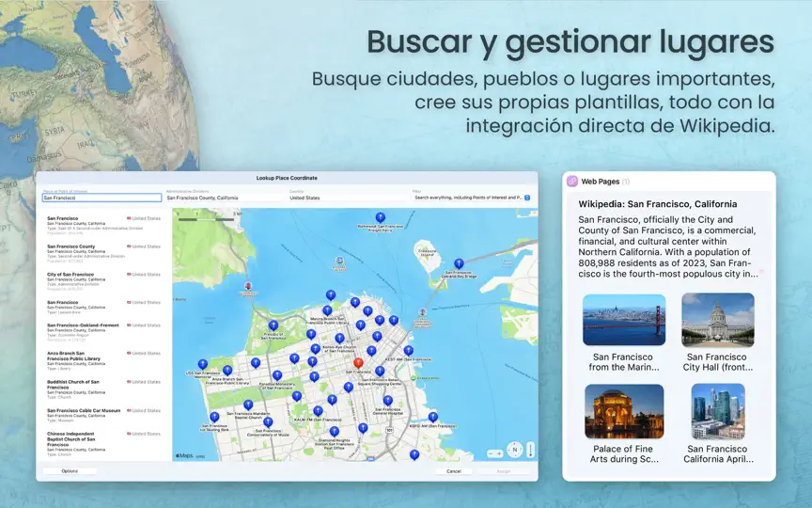This screenshot has height=508, width=812.
Task: Click the map compass North indicator
Action: [x=514, y=450]
